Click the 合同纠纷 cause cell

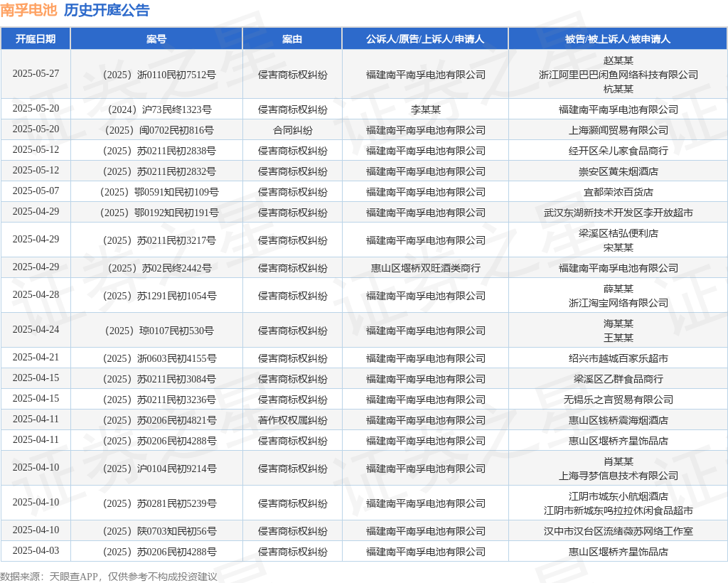coord(292,130)
